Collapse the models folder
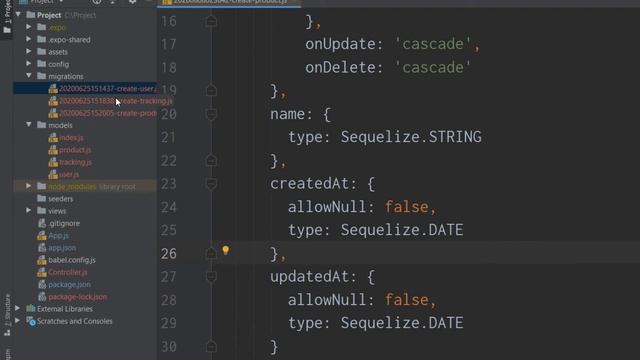640x360 pixels. 29,124
